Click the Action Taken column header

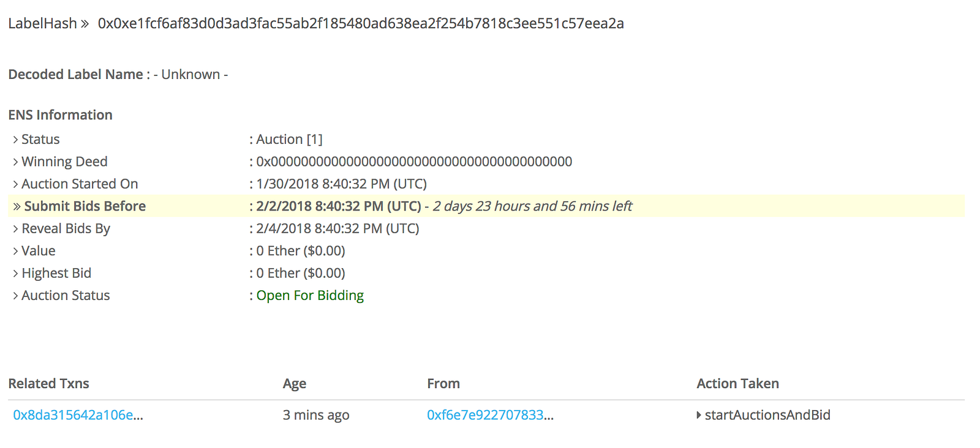pos(737,384)
